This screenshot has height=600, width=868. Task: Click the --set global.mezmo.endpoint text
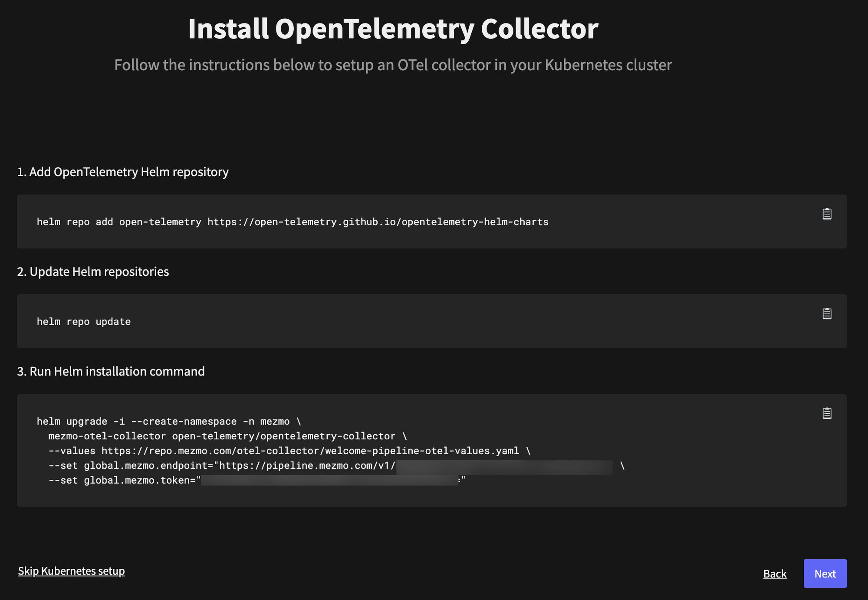pyautogui.click(x=130, y=465)
